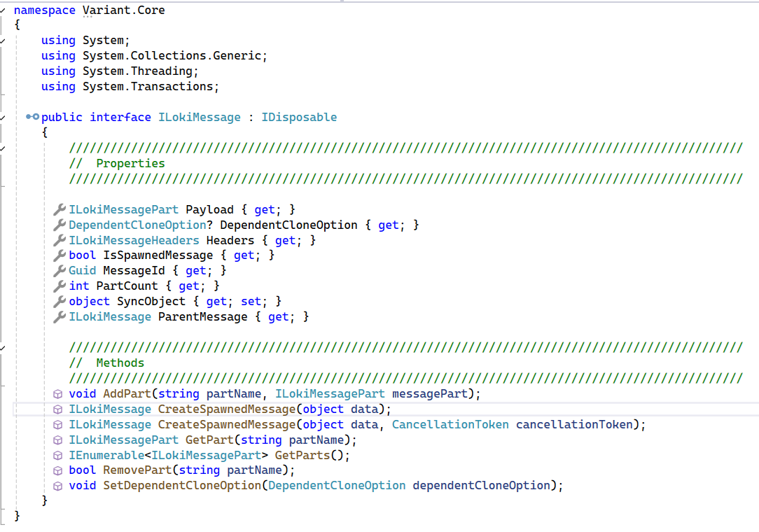Screen dimensions: 759x532
Task: Select the cube icon next to GetParts()
Action: coord(59,456)
